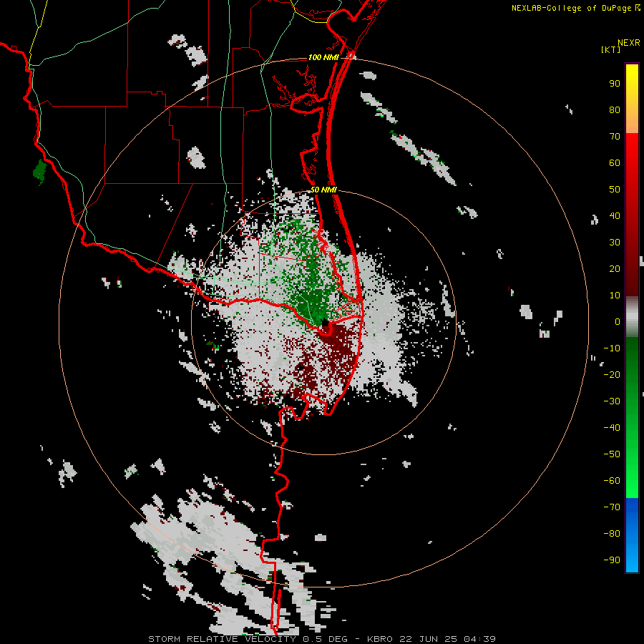
Task: Click the 30 value on velocity scale
Action: pyautogui.click(x=615, y=243)
